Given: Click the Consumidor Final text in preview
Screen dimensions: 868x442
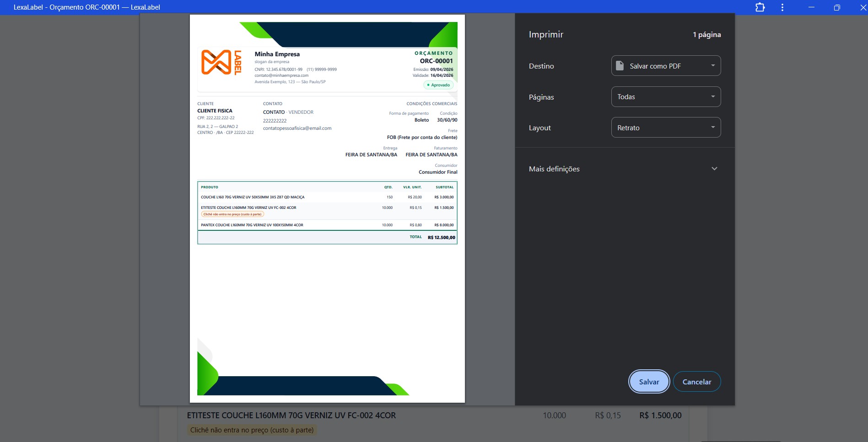Looking at the screenshot, I should [x=438, y=172].
